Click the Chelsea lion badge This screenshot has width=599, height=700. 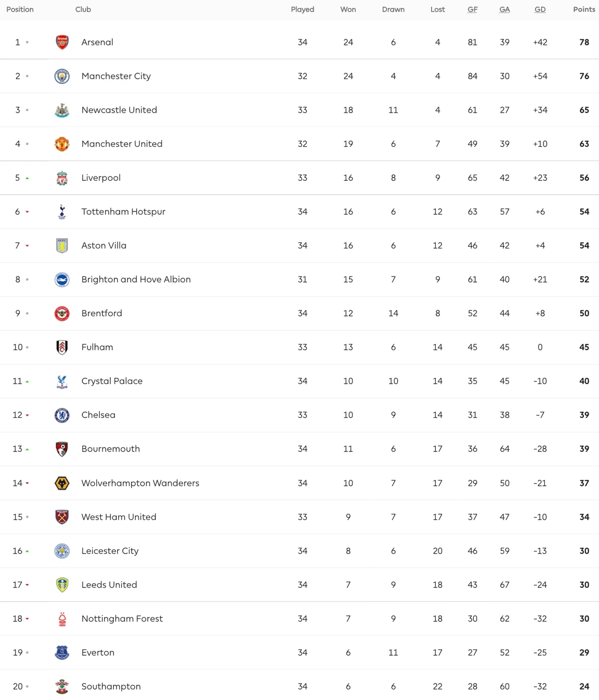click(62, 415)
